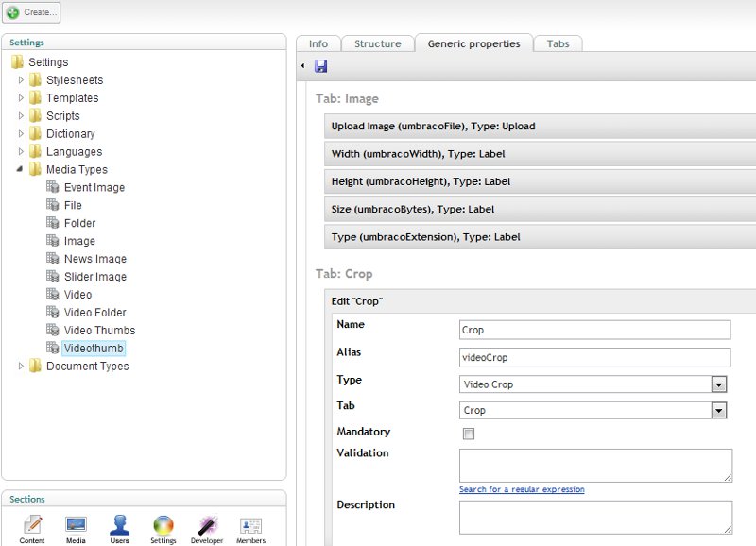Open the Media section icon

pyautogui.click(x=76, y=526)
